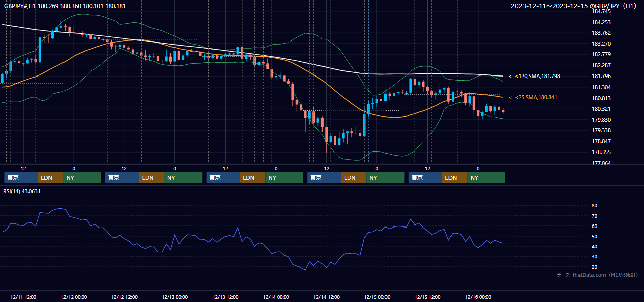Screen dimensions: 644x302
Task: Click time axis label 12/15 00:00
Action: (377, 297)
